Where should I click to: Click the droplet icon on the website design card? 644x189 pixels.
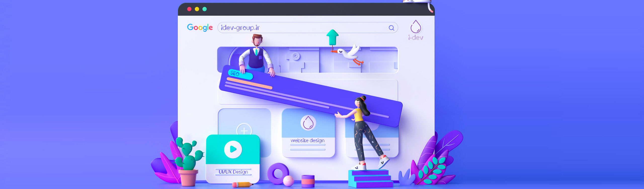[x=308, y=123]
